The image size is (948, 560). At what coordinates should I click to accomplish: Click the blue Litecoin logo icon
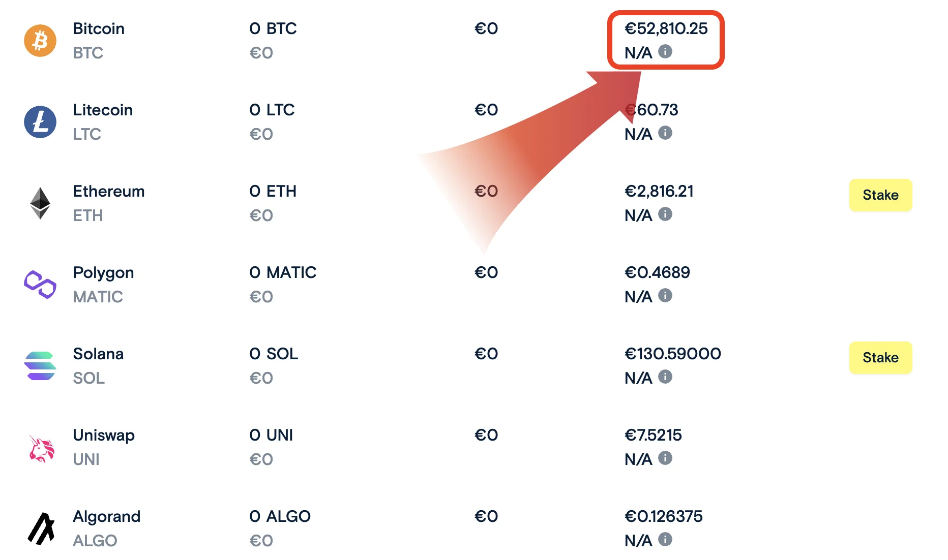coord(40,122)
